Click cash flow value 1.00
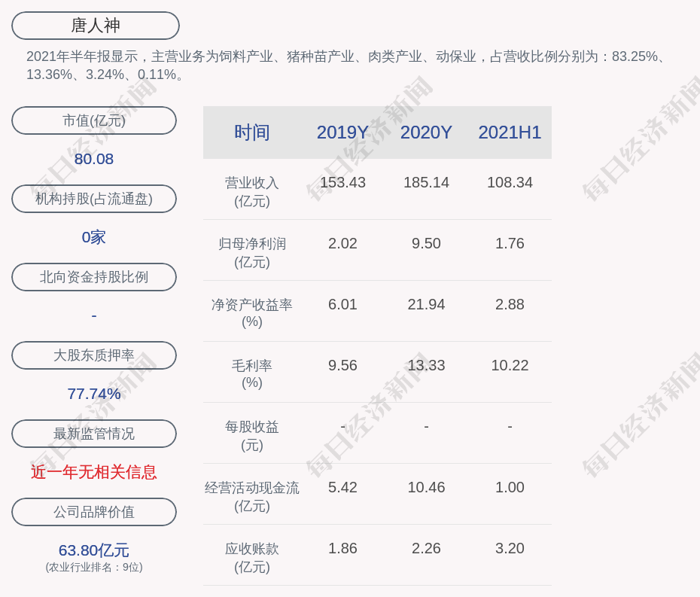 (510, 488)
